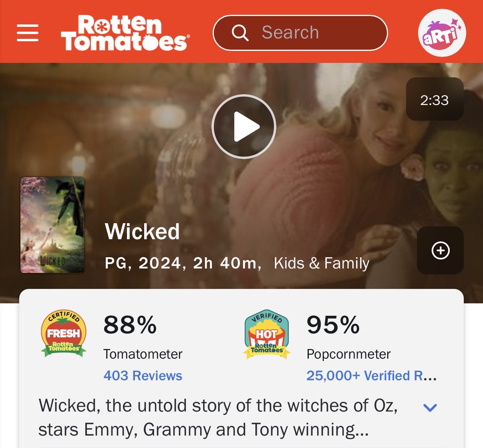The height and width of the screenshot is (448, 483).
Task: Click the 88% Tomatometer score
Action: 130,325
